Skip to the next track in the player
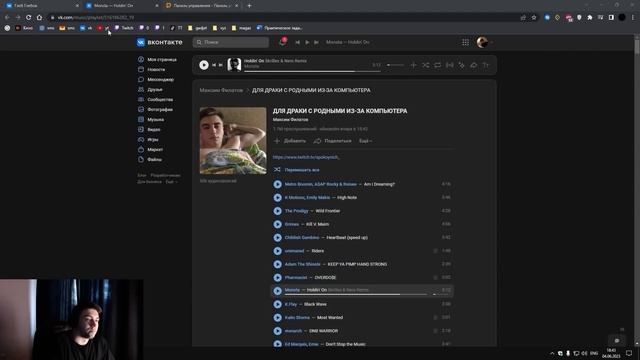This screenshot has width=640, height=360. (x=221, y=65)
